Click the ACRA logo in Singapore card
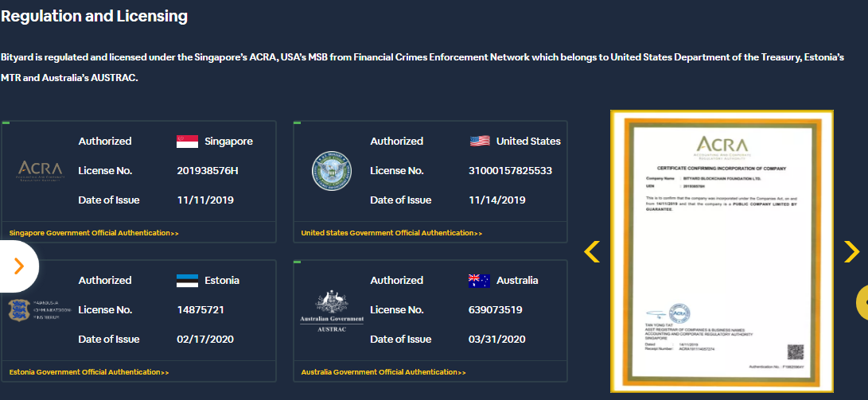Viewport: 868px width, 400px height. click(x=40, y=170)
